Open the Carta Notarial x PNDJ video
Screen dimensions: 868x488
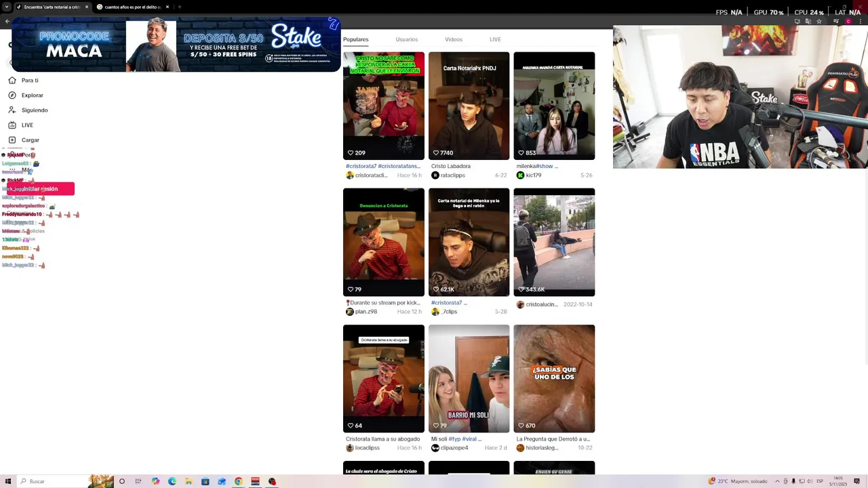[469, 106]
